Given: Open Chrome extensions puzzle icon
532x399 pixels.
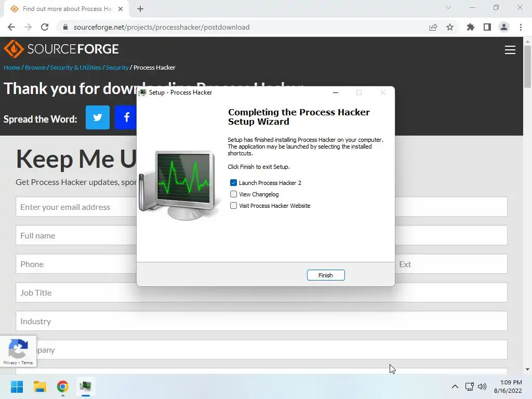Looking at the screenshot, I should click(x=471, y=27).
